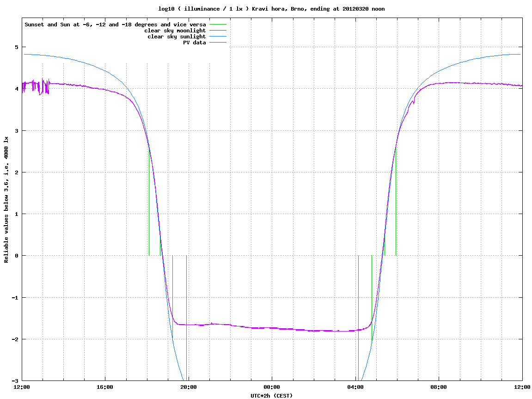Click y-axis tick label 4
The width and height of the screenshot is (532, 399).
point(17,89)
